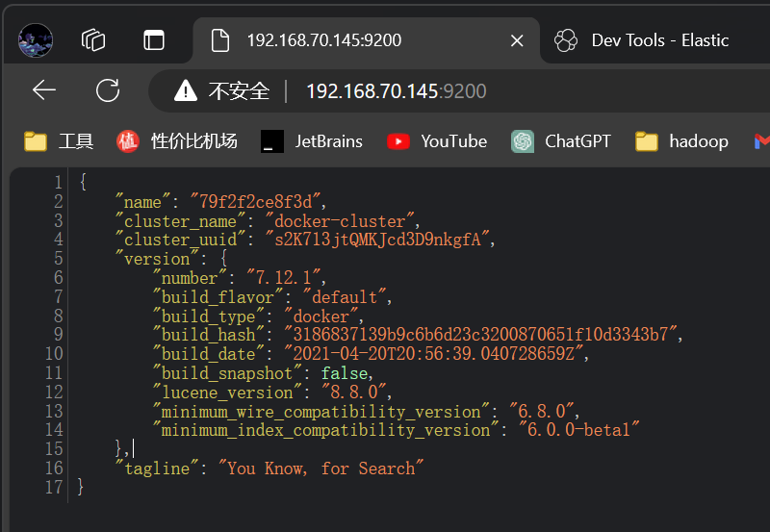Click the Elastic favicon on Dev Tools tab

click(x=566, y=40)
